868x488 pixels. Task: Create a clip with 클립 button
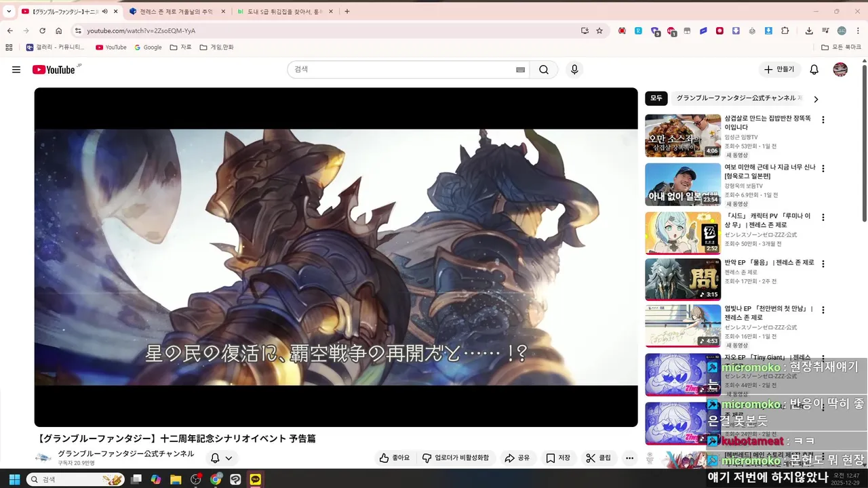[599, 458]
